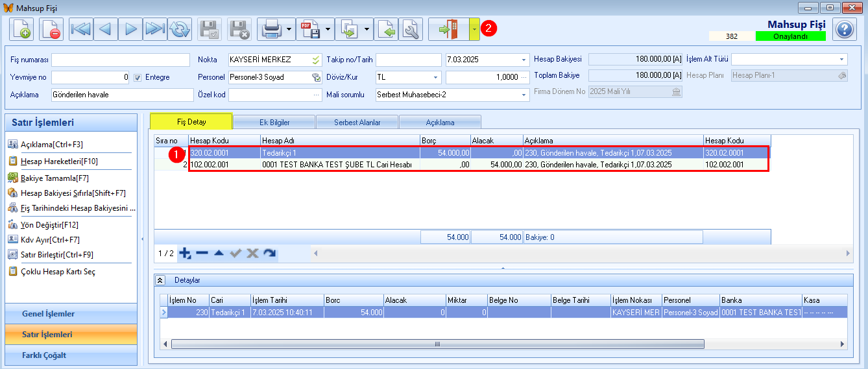The image size is (868, 369).
Task: Click the copy documents toolbar icon
Action: 350,29
